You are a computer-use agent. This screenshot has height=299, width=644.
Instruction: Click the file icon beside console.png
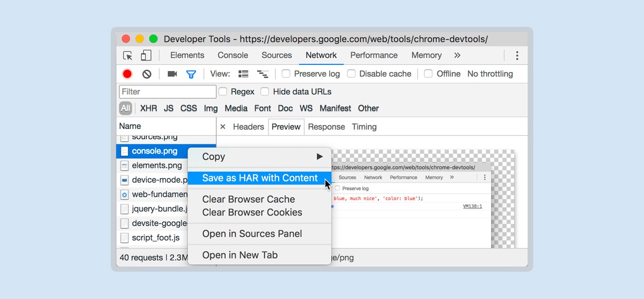point(124,151)
